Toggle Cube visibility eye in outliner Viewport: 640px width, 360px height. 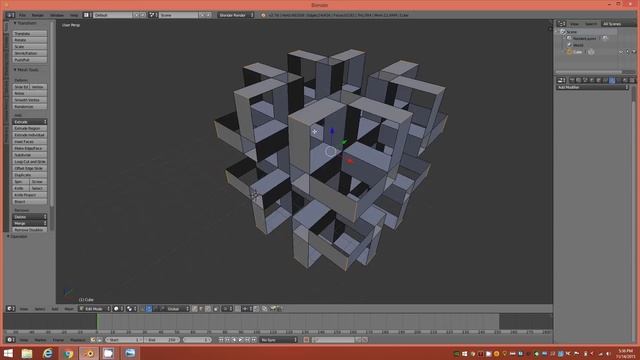[621, 52]
